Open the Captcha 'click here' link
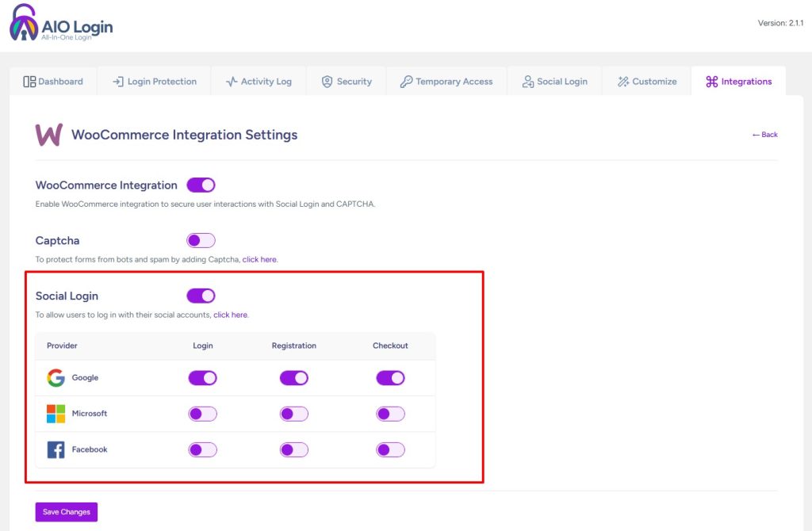Image resolution: width=812 pixels, height=531 pixels. [259, 260]
